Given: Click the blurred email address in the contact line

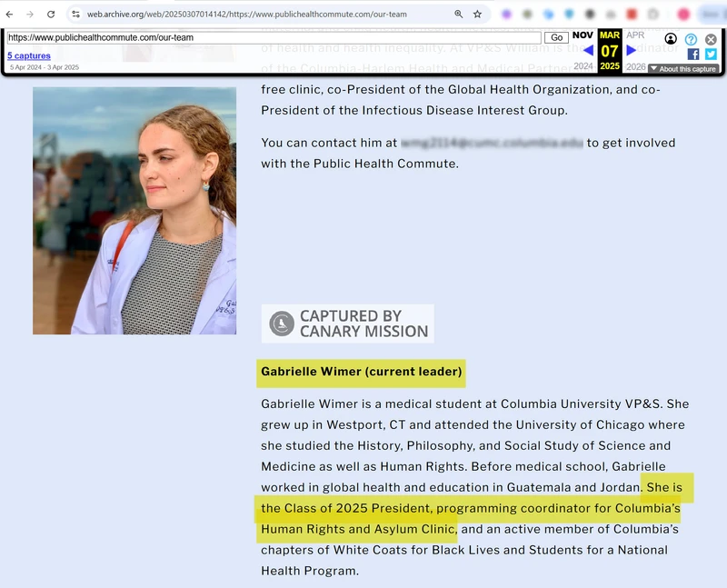Looking at the screenshot, I should (x=492, y=143).
